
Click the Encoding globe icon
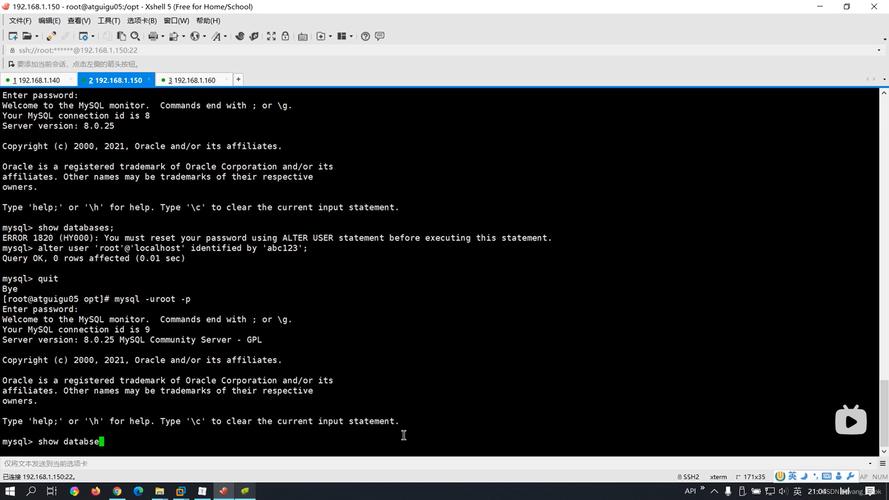pyautogui.click(x=195, y=36)
